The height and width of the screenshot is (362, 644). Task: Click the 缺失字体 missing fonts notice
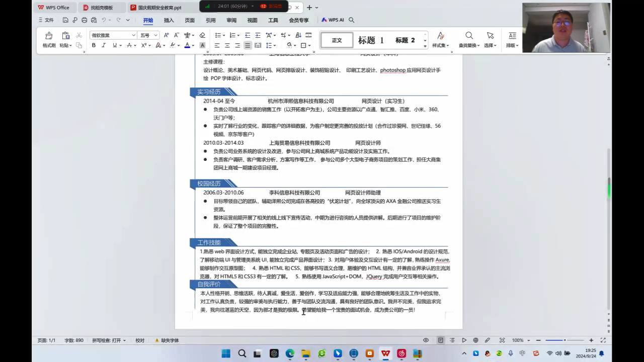(x=167, y=340)
